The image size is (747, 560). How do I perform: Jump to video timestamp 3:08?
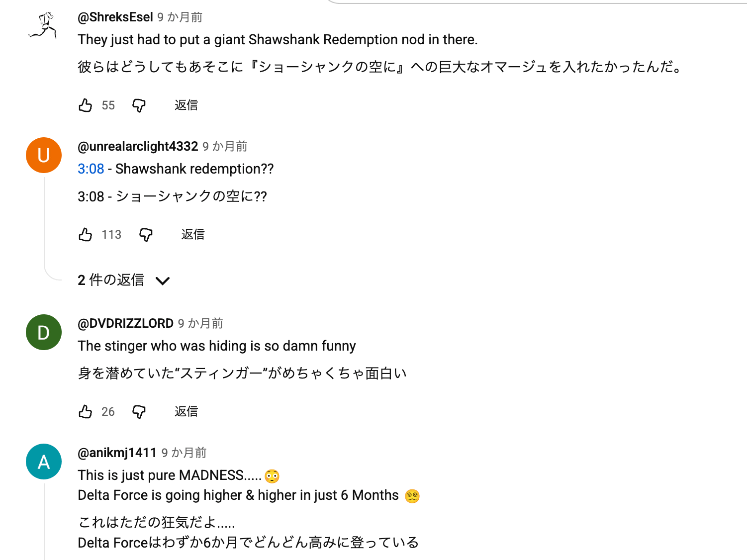[91, 169]
